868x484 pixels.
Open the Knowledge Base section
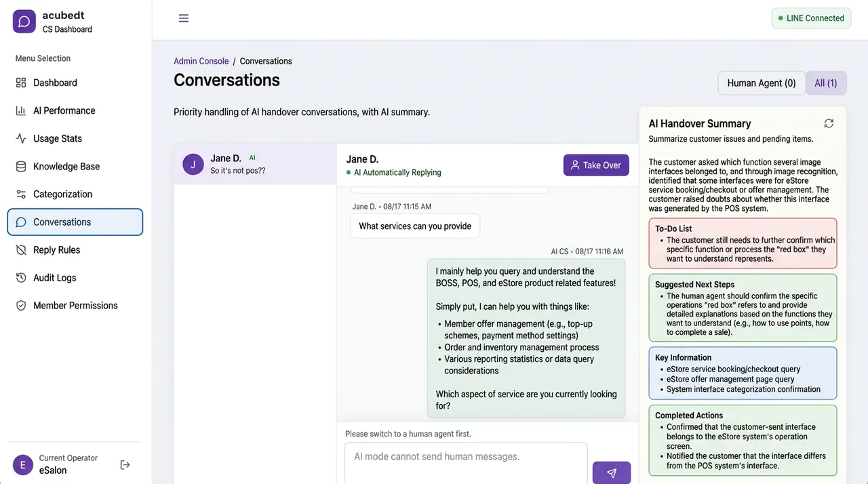(x=75, y=166)
